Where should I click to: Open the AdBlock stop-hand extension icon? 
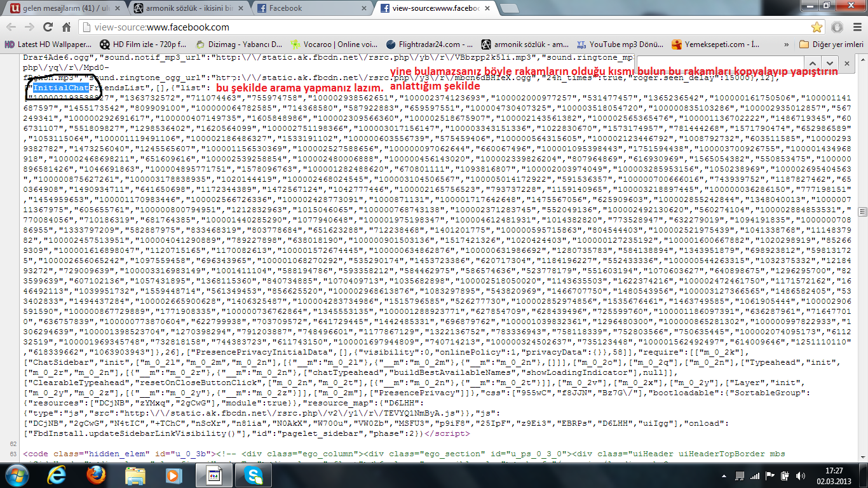[837, 27]
